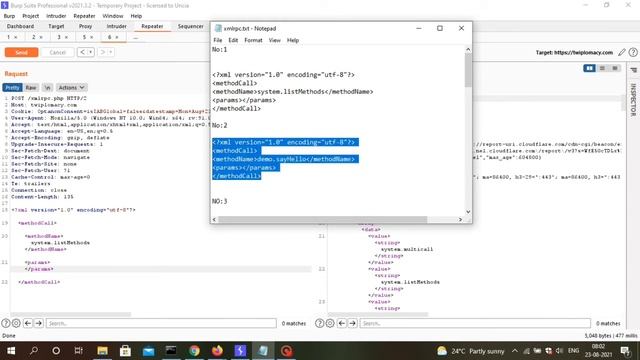The height and width of the screenshot is (360, 640).
Task: Open Task View on the taskbar
Action: pyautogui.click(x=79, y=351)
